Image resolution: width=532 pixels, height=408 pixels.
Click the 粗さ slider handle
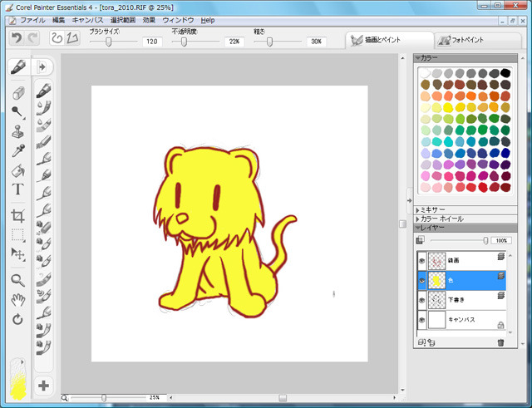point(269,42)
